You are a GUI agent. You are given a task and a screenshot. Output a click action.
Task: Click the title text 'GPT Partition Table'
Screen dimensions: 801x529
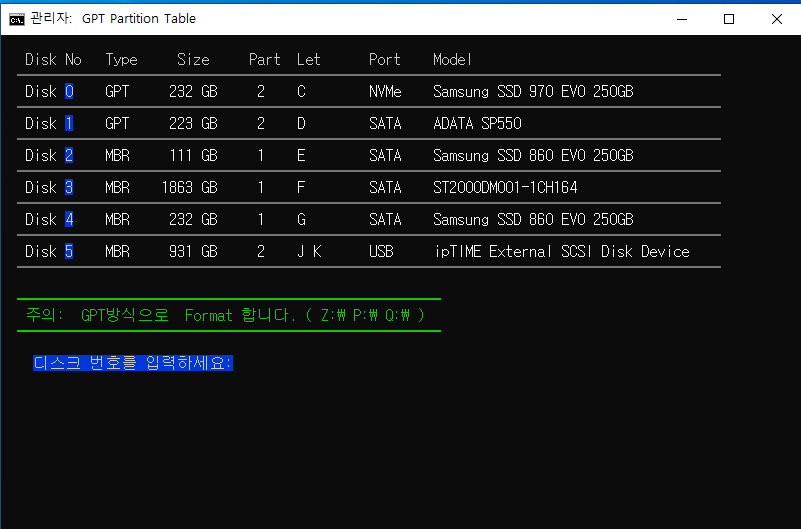[x=138, y=19]
